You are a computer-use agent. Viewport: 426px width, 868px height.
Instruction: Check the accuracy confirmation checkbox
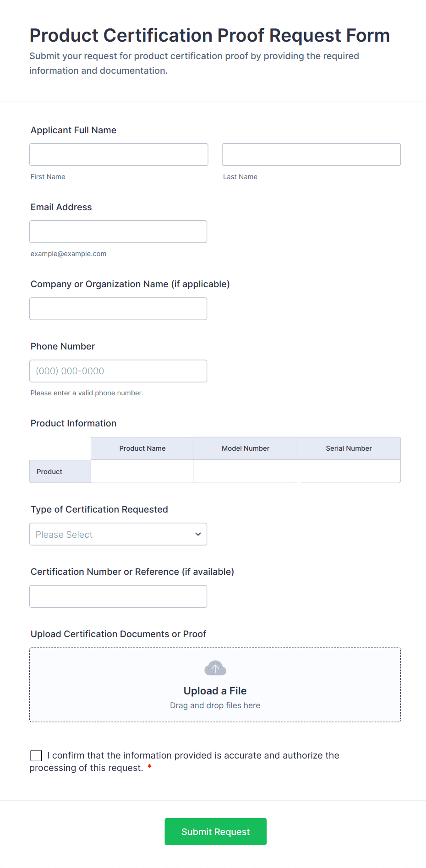36,755
